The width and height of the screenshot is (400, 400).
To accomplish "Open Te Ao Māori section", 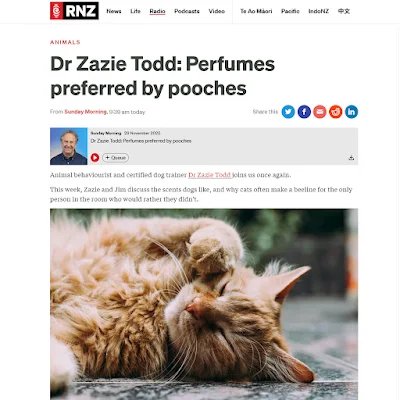I will [256, 11].
